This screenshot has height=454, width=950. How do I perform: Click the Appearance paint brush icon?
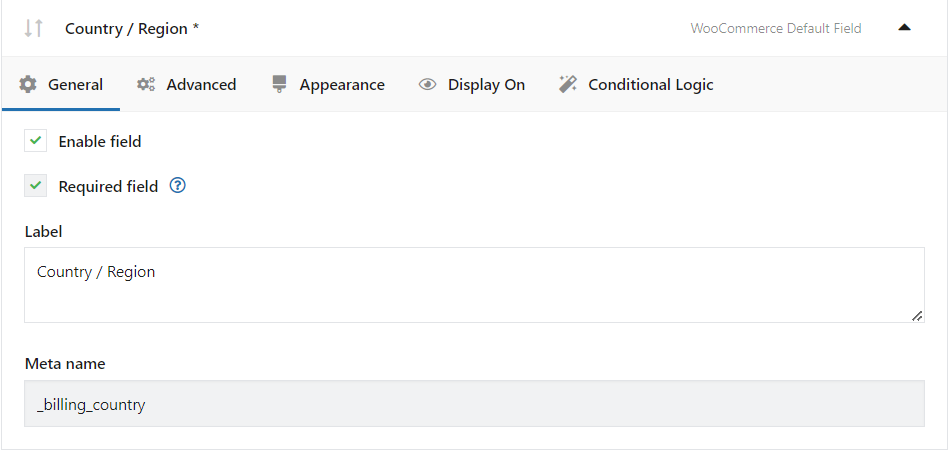tap(279, 84)
